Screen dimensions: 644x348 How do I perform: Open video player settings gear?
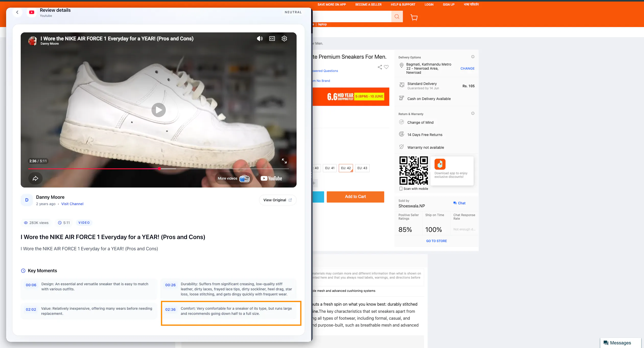point(284,39)
